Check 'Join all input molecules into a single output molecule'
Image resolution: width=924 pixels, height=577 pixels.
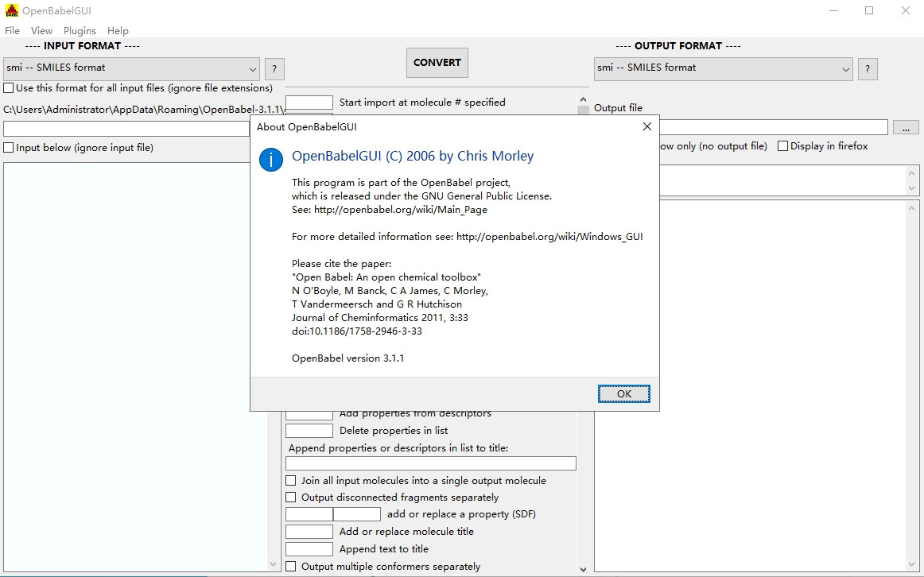pyautogui.click(x=290, y=481)
